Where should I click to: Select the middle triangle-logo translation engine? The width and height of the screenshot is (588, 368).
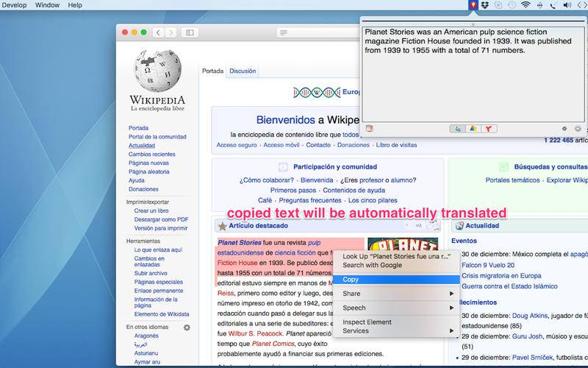pos(473,129)
